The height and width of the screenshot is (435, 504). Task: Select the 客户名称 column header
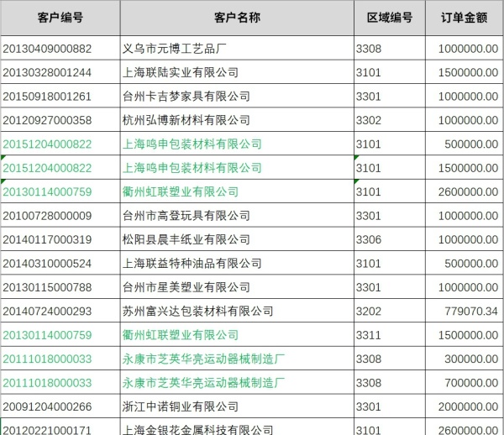tap(237, 18)
